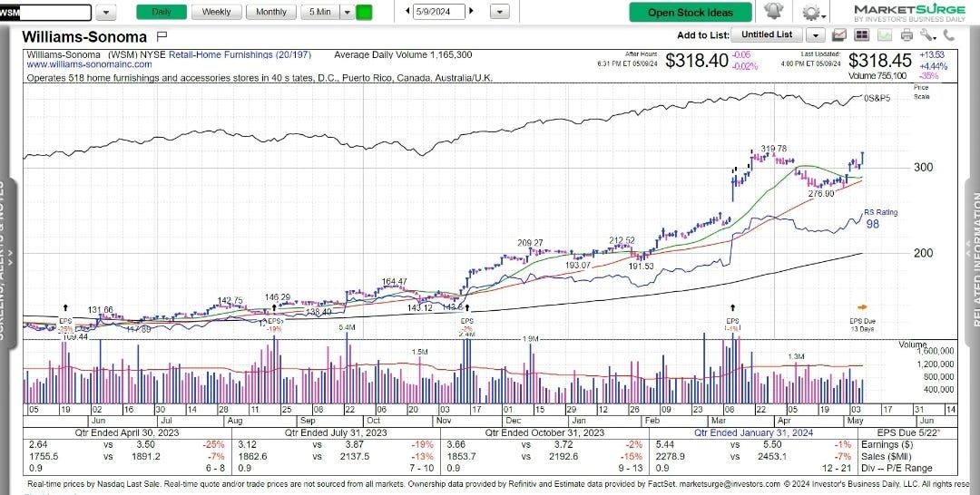Click the 0S&P5 index line label
980x495 pixels.
pos(877,98)
